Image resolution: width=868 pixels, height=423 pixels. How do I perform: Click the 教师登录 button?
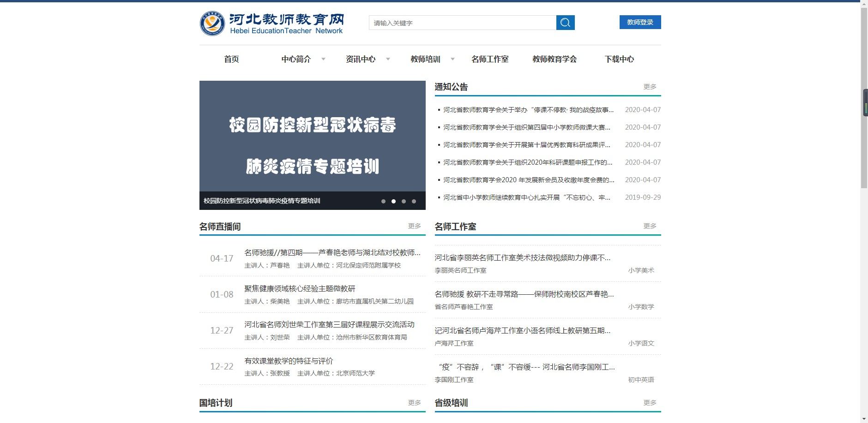coord(640,22)
